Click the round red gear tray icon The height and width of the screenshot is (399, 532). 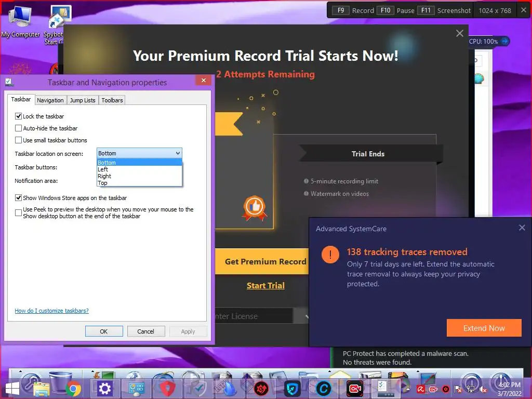446,390
